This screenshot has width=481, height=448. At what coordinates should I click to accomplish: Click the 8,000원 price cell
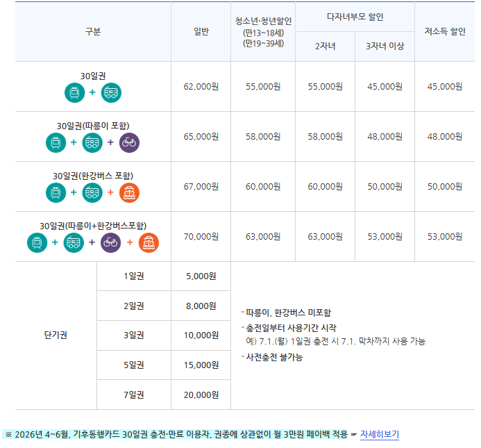click(x=201, y=306)
